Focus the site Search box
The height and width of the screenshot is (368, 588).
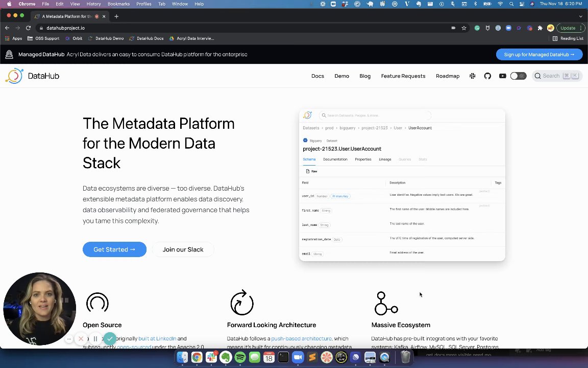pyautogui.click(x=557, y=76)
